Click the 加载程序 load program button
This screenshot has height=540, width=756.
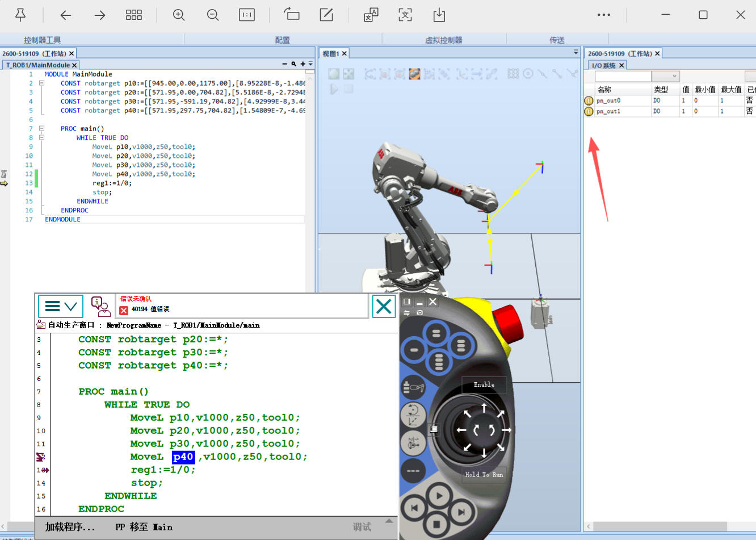click(70, 527)
